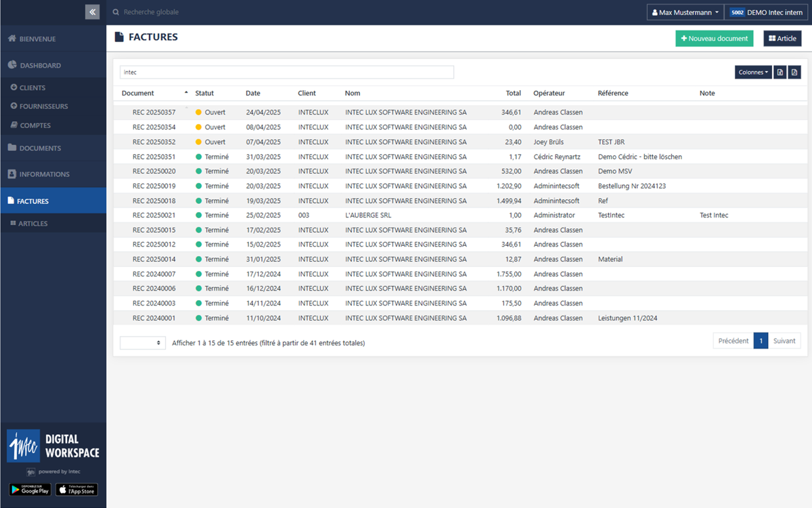Image resolution: width=812 pixels, height=508 pixels.
Task: Click the table filter field containing intec
Action: coord(287,72)
